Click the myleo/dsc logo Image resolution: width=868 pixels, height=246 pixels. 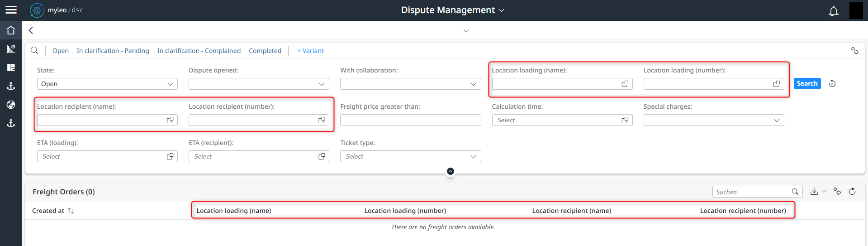coord(57,10)
